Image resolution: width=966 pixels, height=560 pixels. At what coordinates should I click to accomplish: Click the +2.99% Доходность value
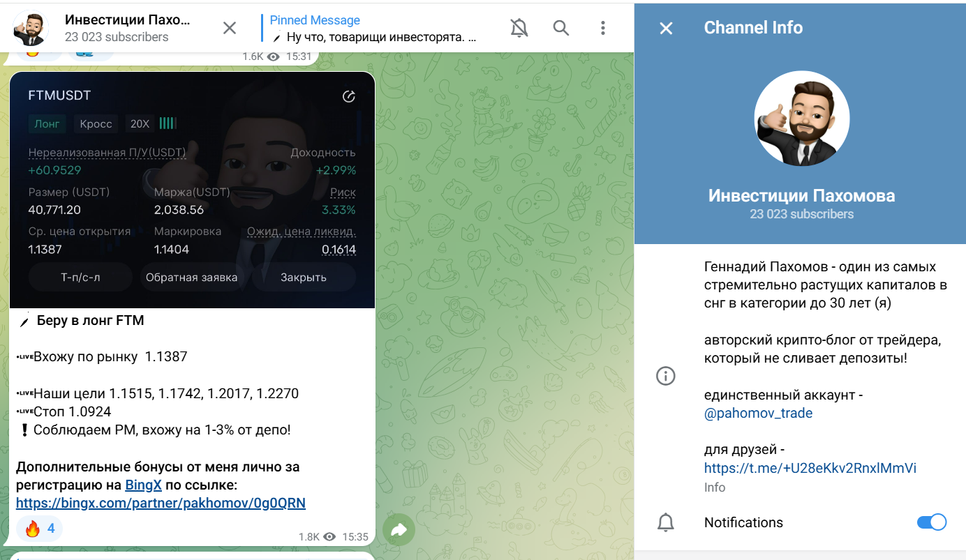[335, 170]
